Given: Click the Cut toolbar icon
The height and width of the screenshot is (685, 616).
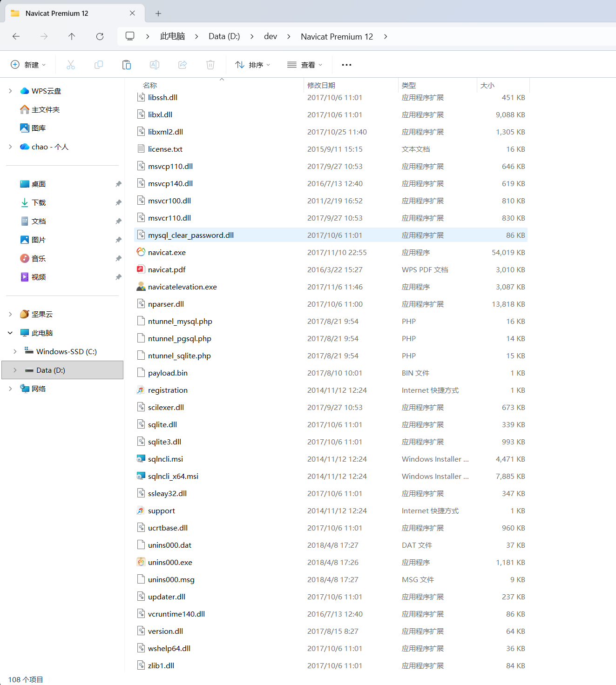Looking at the screenshot, I should pos(71,65).
